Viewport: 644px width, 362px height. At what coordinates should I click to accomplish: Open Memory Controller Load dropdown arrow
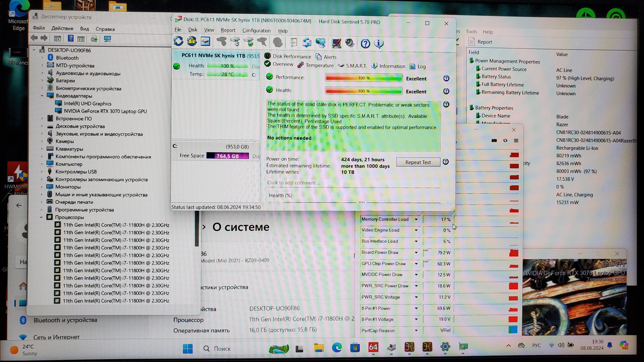coord(416,219)
